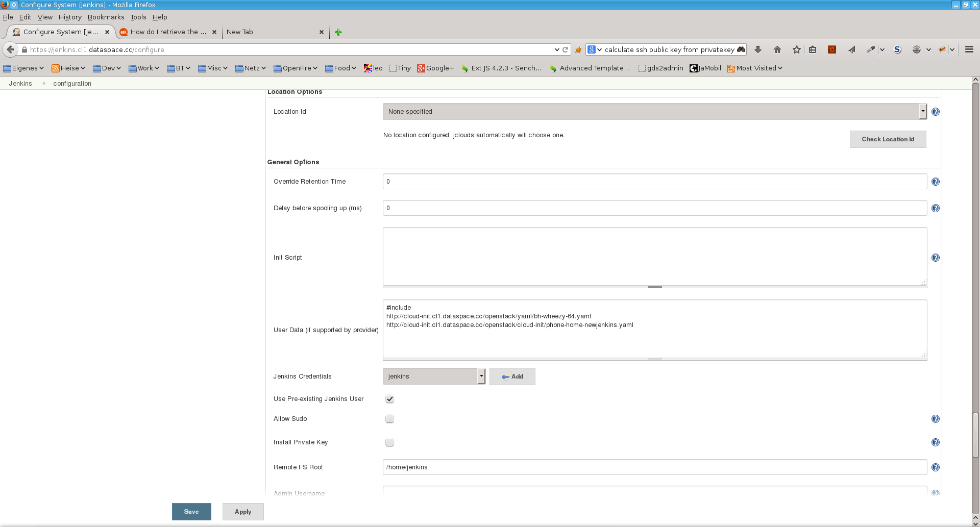Expand the Work bookmarks folder
This screenshot has width=980, height=527.
[x=144, y=68]
